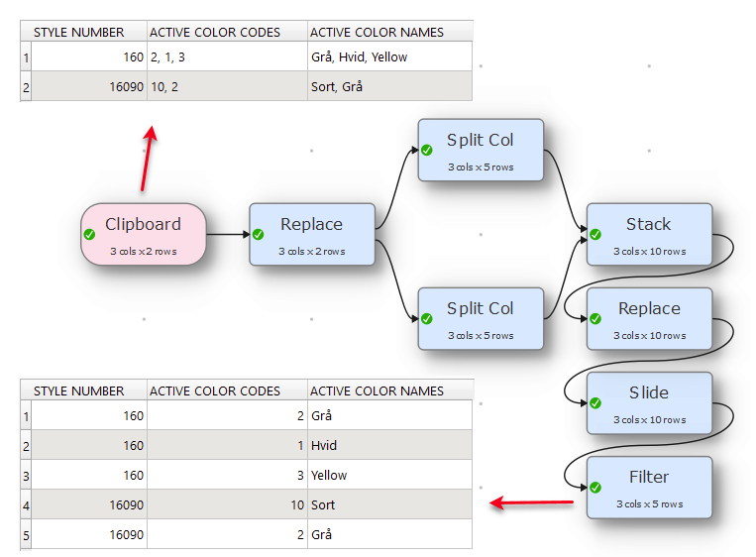756x557 pixels.
Task: Select the pink Clipboard input node
Action: click(144, 234)
